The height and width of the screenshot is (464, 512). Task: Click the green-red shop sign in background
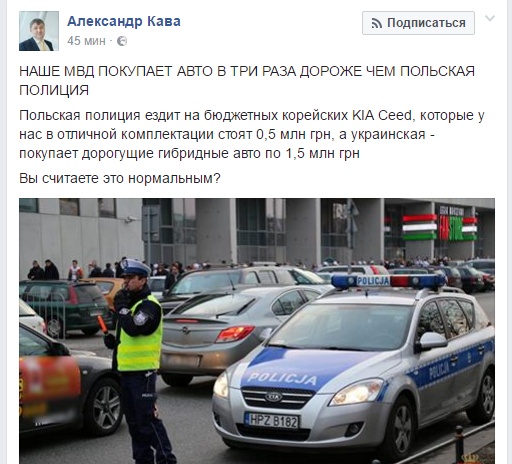coord(439,227)
